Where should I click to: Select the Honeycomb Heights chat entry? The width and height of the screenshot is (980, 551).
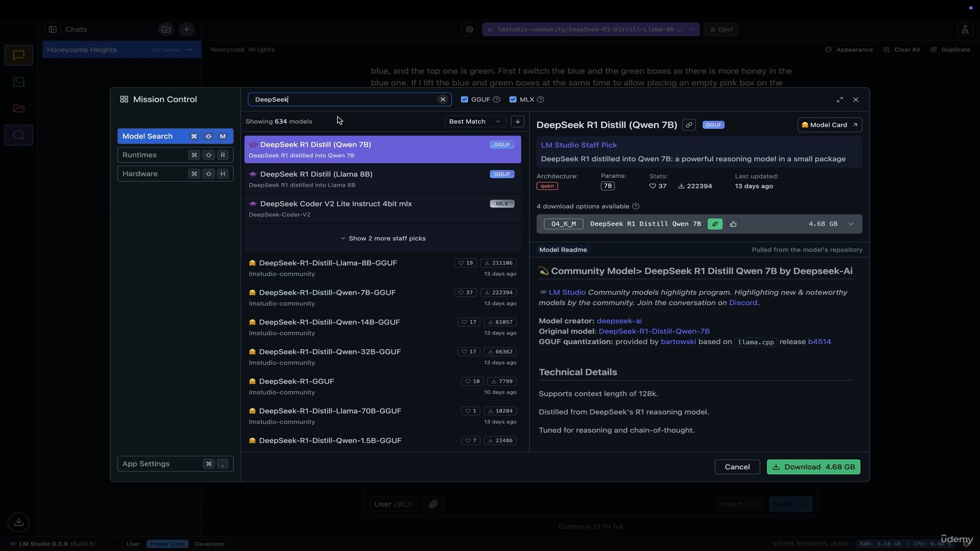pyautogui.click(x=121, y=49)
